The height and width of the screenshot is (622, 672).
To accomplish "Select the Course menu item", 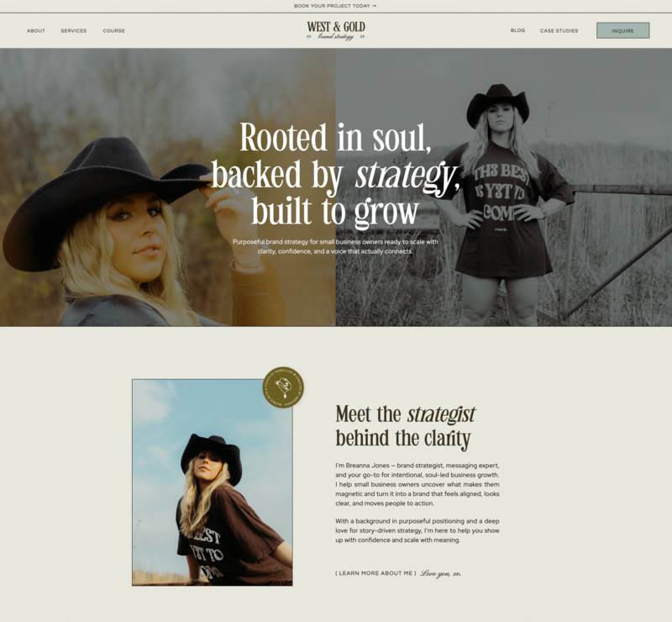I will (114, 31).
